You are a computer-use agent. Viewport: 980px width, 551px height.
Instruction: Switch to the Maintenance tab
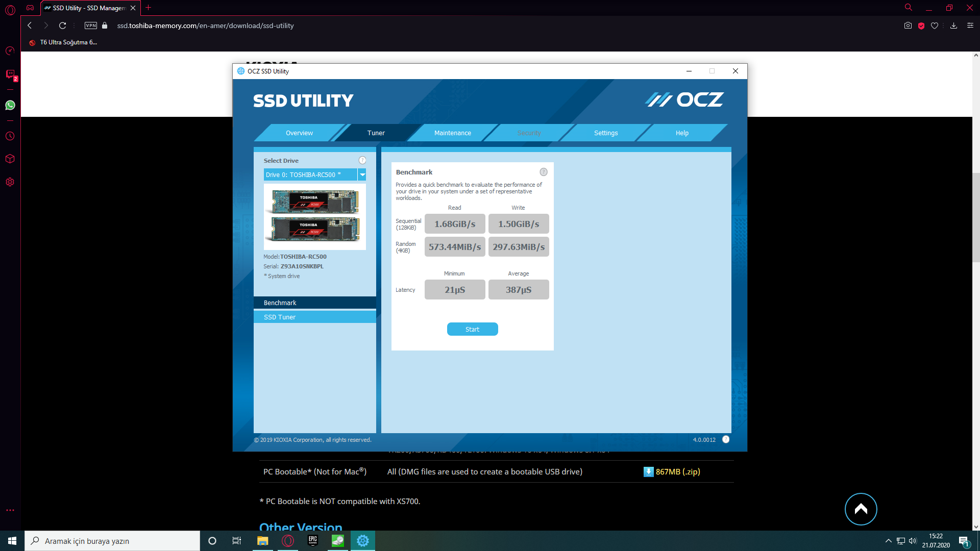(452, 133)
